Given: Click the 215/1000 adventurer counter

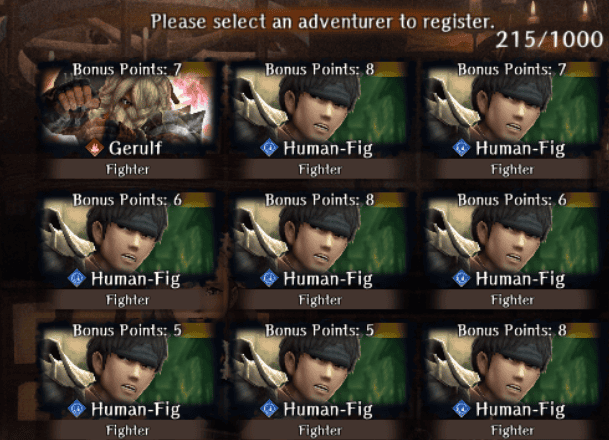Looking at the screenshot, I should (x=549, y=39).
